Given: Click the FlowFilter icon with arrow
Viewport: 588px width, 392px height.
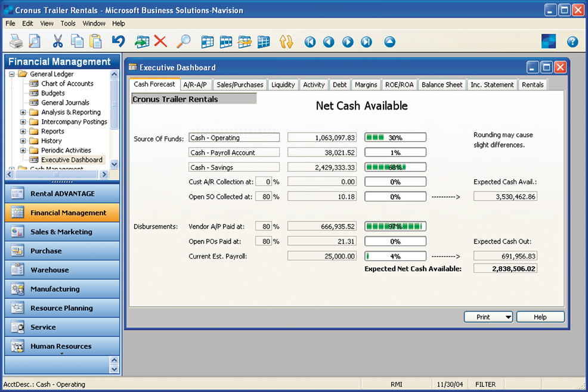Looking at the screenshot, I should click(245, 42).
